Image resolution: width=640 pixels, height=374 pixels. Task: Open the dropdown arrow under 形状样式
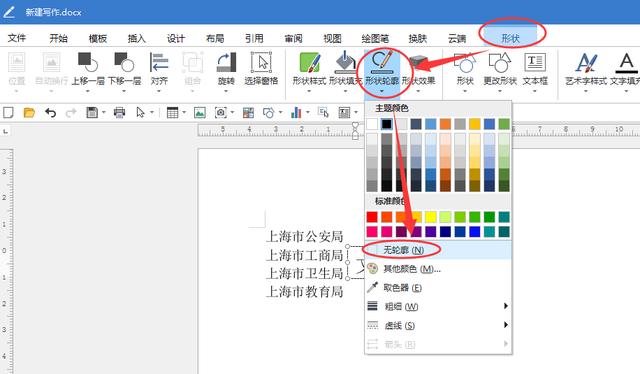tap(309, 91)
